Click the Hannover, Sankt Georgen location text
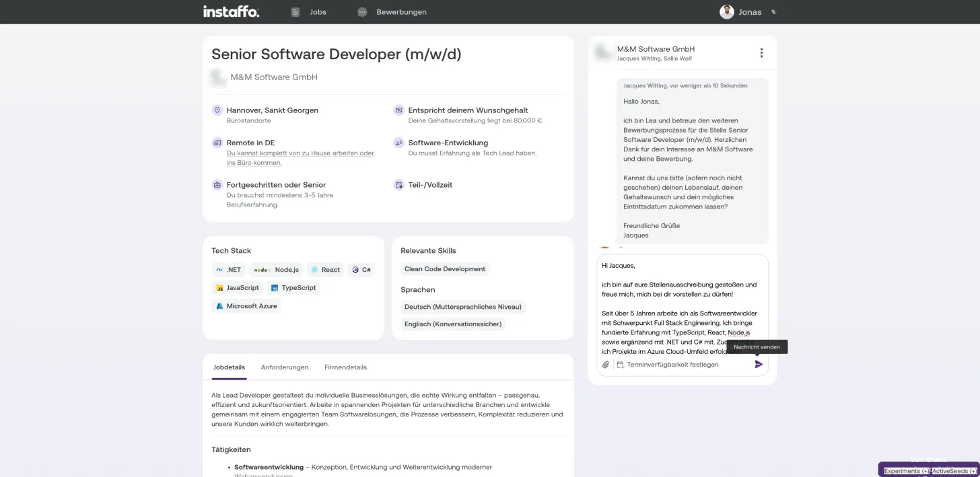980x477 pixels. tap(273, 110)
